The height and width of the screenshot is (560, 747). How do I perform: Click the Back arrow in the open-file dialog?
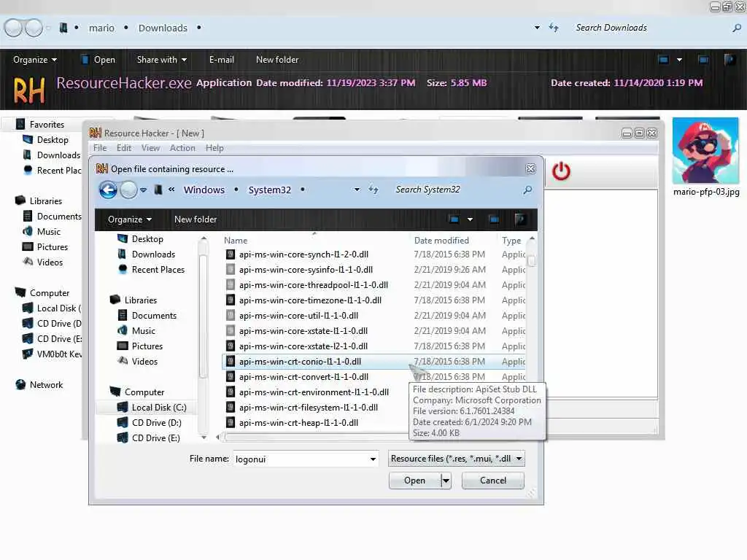click(x=108, y=190)
